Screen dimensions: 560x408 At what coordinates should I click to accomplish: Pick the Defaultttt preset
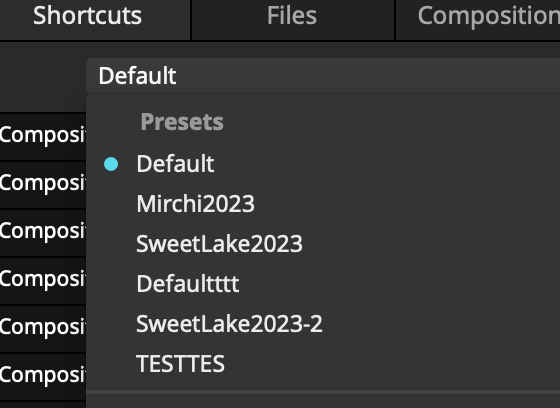pyautogui.click(x=188, y=284)
